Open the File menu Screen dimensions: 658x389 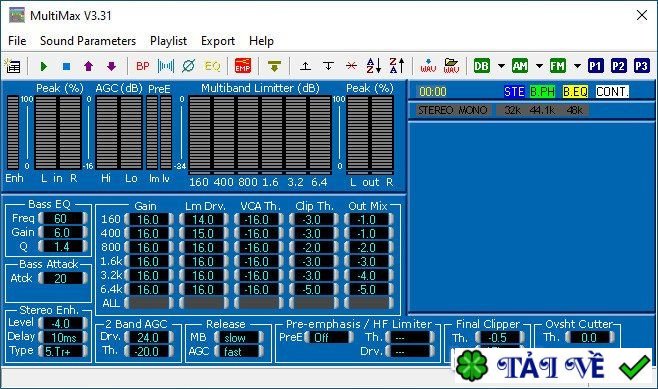coord(17,41)
